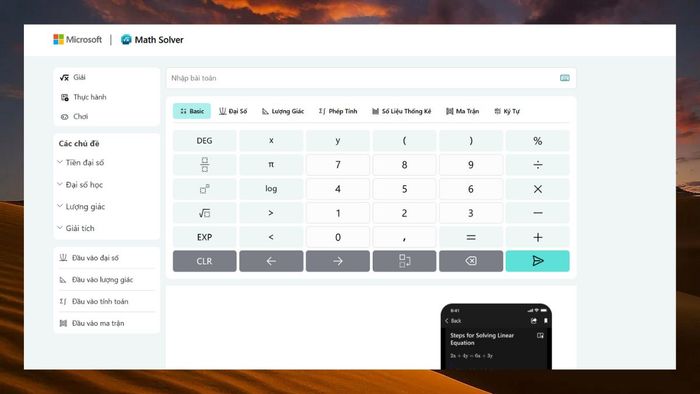
Task: Expand Giải tích topic
Action: (76, 228)
